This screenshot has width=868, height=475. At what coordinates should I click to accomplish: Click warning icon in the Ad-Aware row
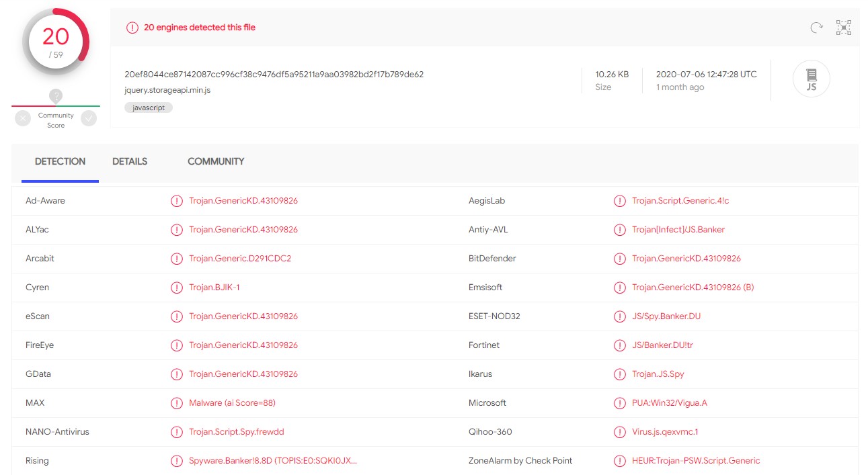pyautogui.click(x=177, y=201)
